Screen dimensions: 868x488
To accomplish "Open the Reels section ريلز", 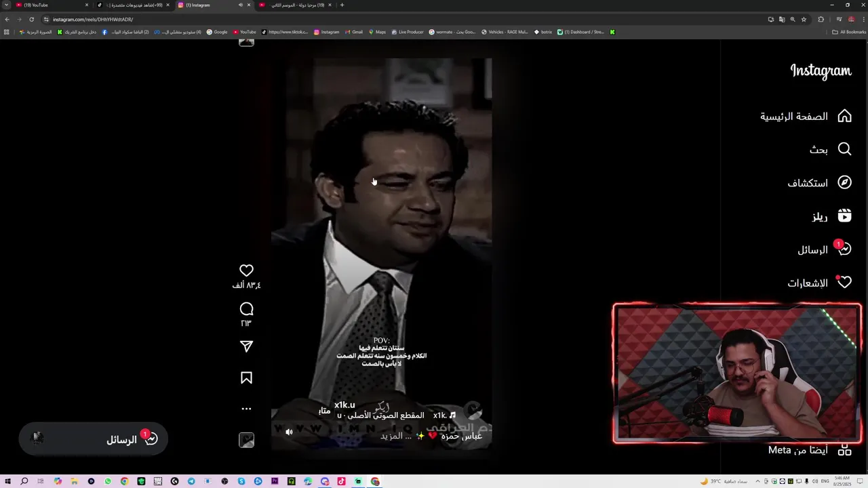I will 831,216.
